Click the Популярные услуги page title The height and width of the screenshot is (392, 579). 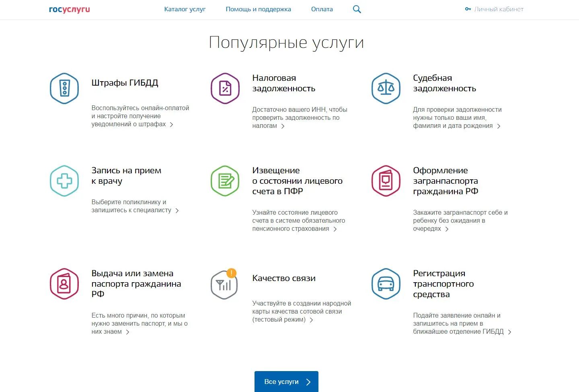[286, 43]
